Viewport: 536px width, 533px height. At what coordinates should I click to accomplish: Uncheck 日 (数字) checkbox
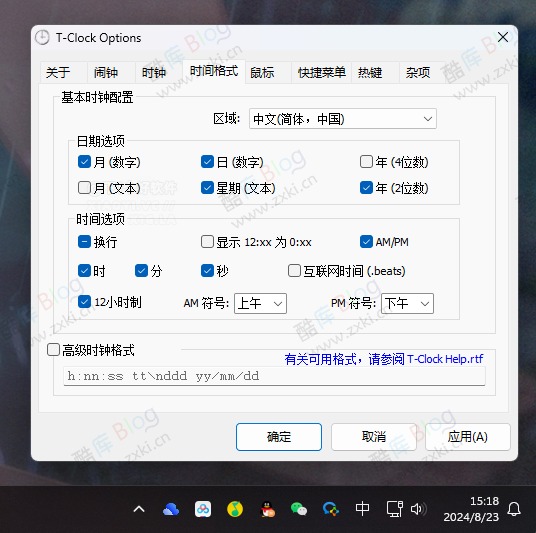207,162
